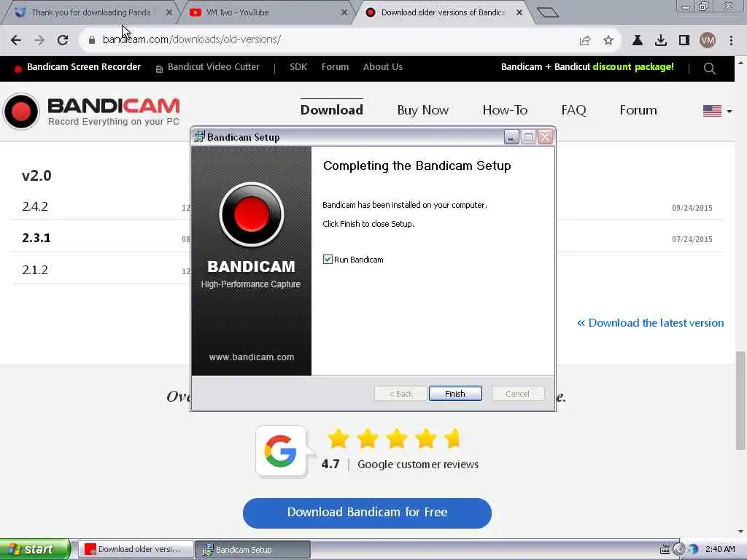
Task: Click the keyboard tray icon
Action: pos(665,550)
